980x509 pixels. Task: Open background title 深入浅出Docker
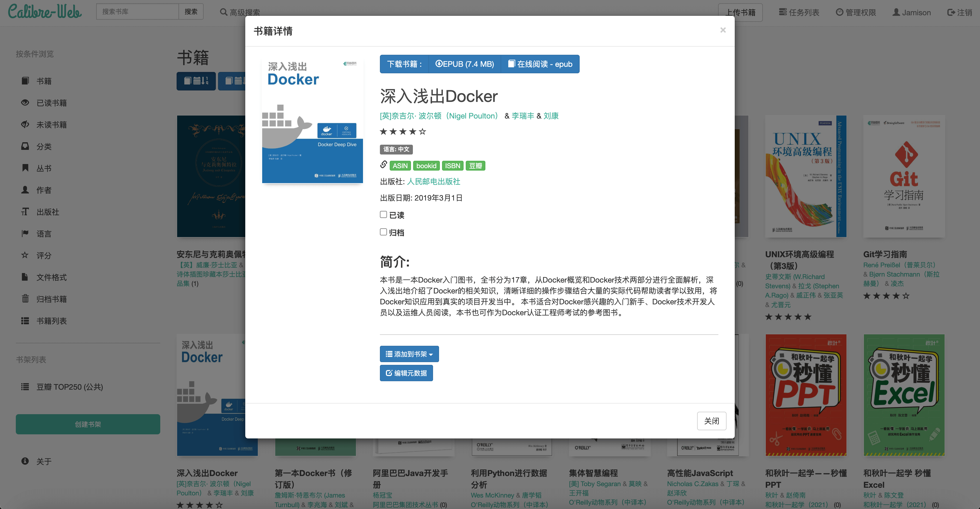(207, 473)
